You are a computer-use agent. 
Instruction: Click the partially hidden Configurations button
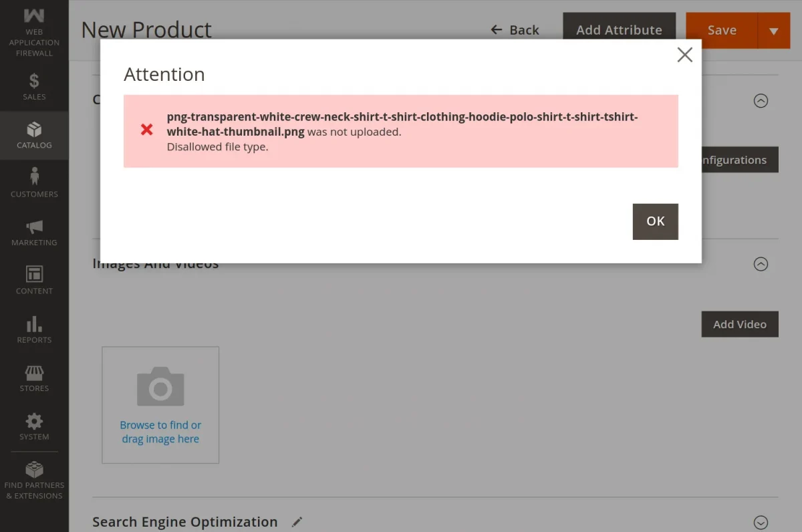click(740, 160)
